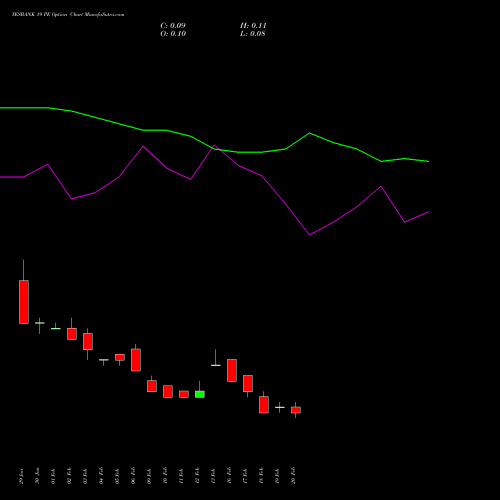Select the low value "L: 0.08"
500x500 pixels.
pos(253,34)
